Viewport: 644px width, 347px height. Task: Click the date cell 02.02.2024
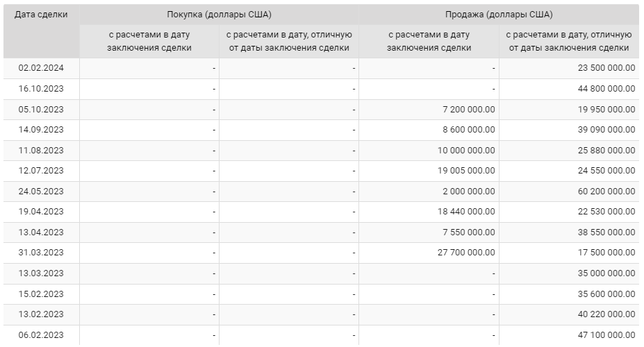tap(41, 68)
